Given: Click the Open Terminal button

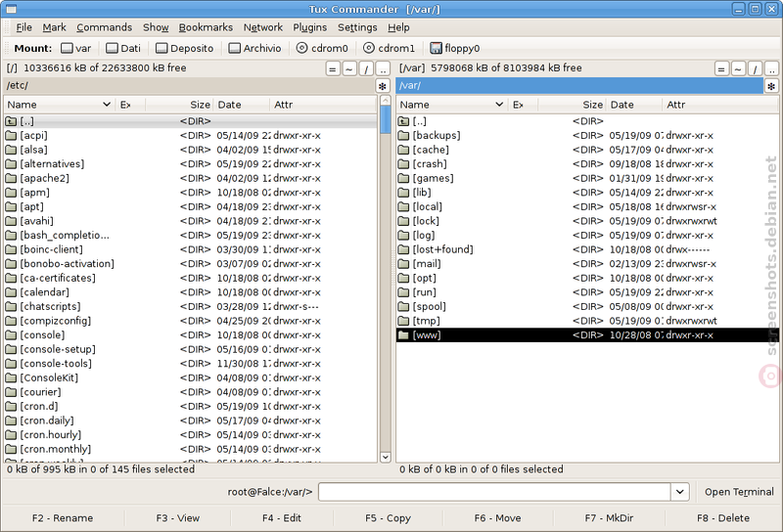Looking at the screenshot, I should [739, 492].
